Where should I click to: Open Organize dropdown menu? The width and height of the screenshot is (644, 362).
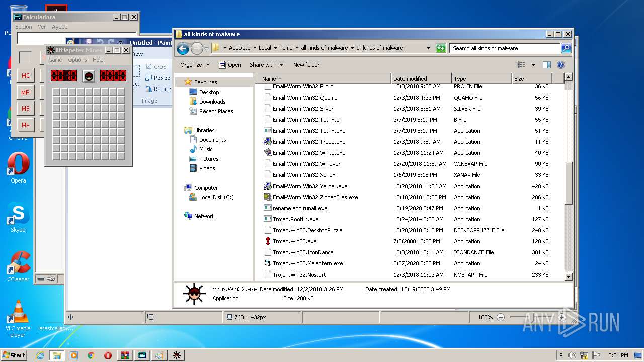click(x=195, y=65)
